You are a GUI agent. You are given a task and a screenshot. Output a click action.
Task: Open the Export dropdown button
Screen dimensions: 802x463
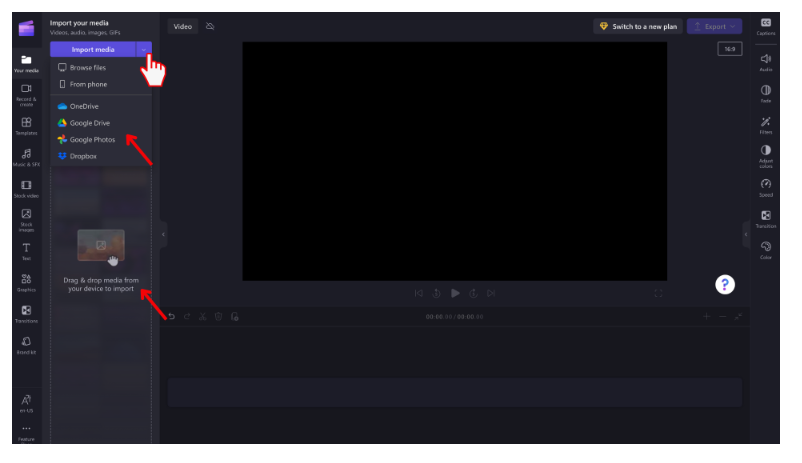point(714,27)
